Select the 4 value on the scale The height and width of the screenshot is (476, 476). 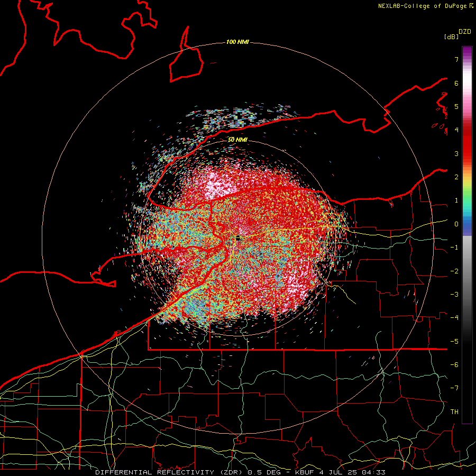(456, 130)
